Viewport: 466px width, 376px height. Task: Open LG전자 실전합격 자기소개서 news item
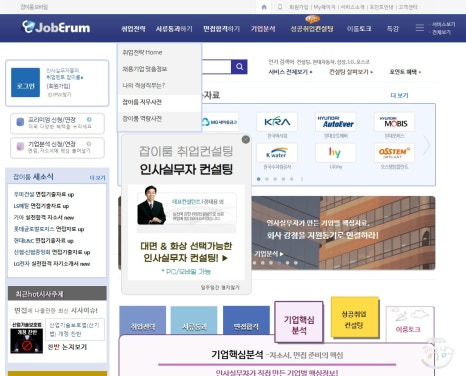click(x=52, y=264)
